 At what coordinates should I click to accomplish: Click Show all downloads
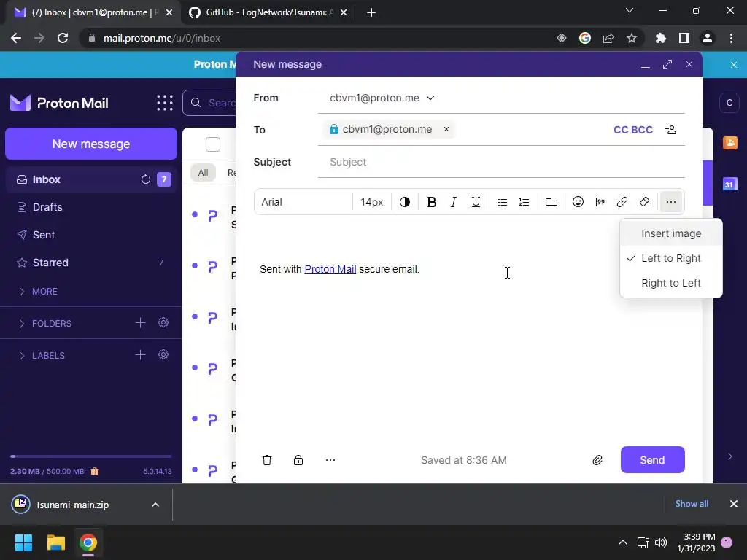click(x=692, y=504)
